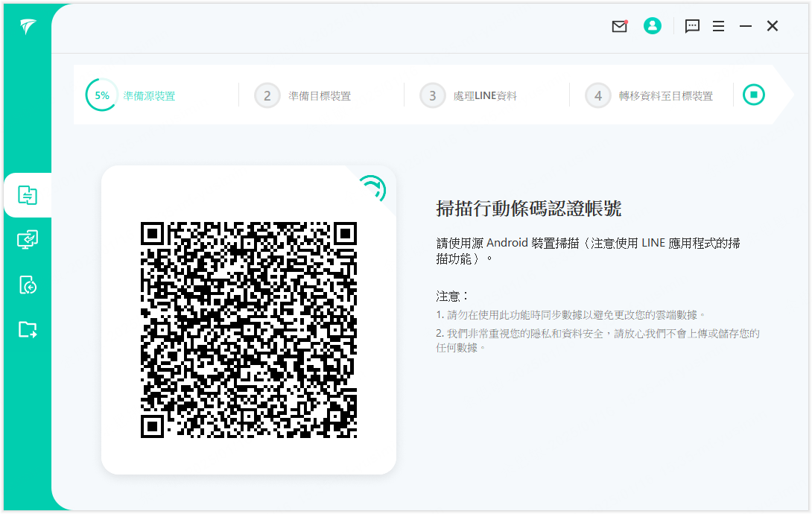Minimize the application window
Screen dimensions: 812x514
click(x=745, y=26)
